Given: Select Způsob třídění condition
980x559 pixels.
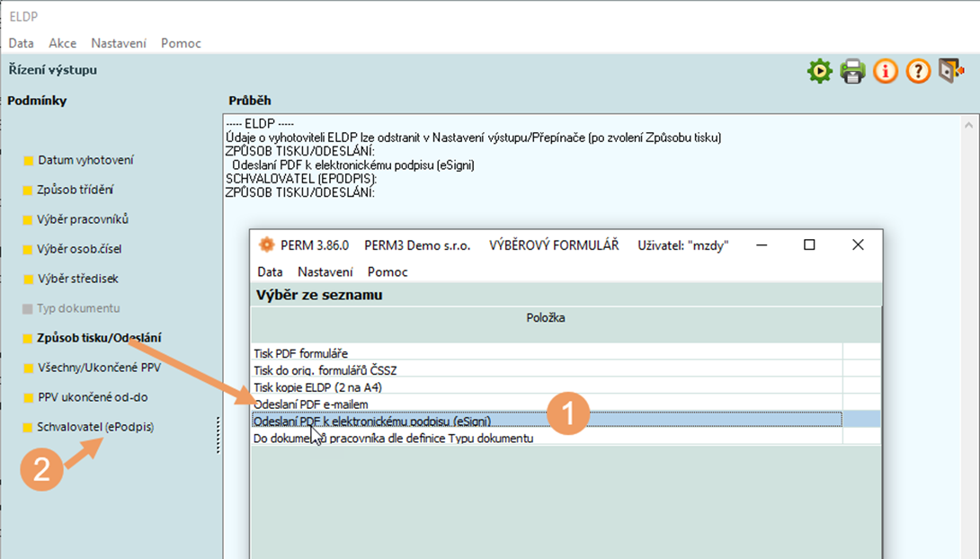Looking at the screenshot, I should point(75,190).
